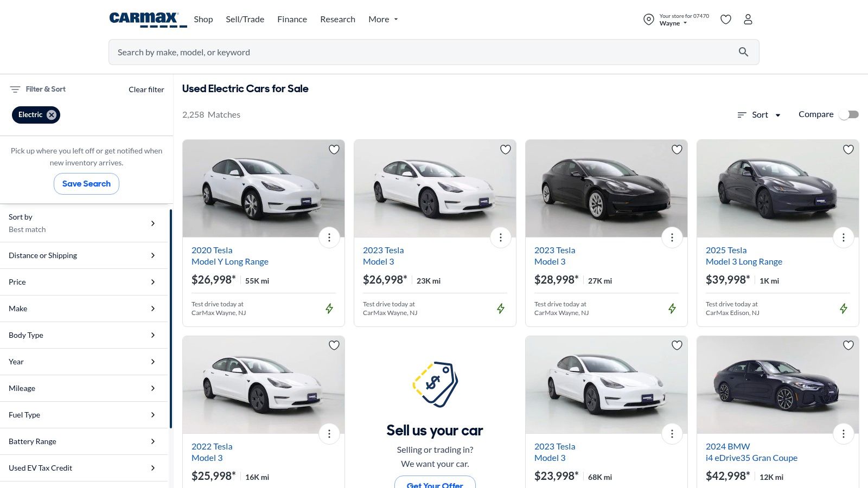Click electric bolt icon on 2020 Model Y card

[329, 309]
